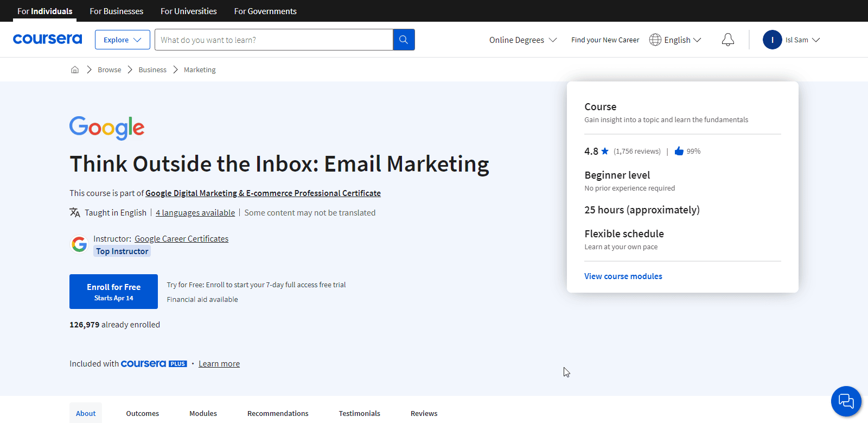Open Google Career Certificates instructor link
This screenshot has width=868, height=423.
point(182,239)
